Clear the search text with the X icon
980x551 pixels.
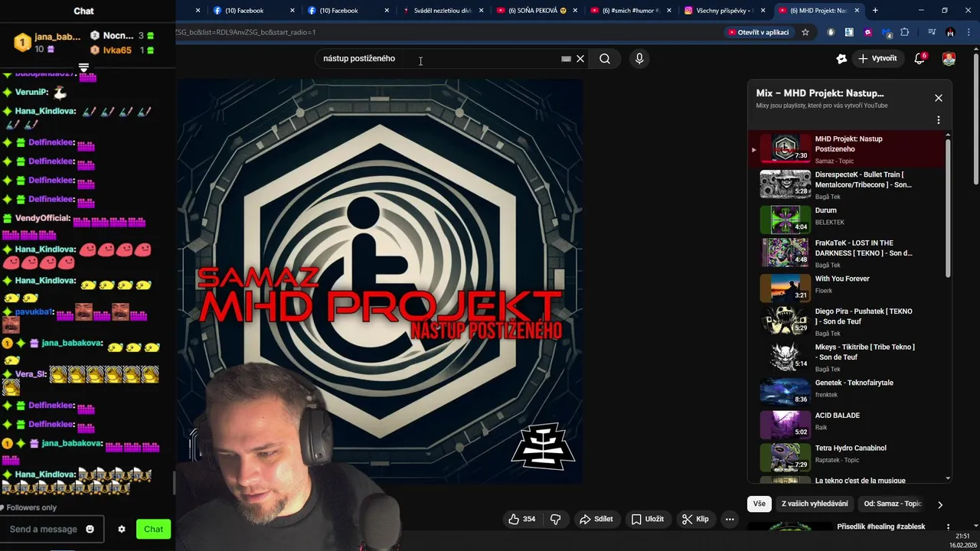pyautogui.click(x=580, y=59)
